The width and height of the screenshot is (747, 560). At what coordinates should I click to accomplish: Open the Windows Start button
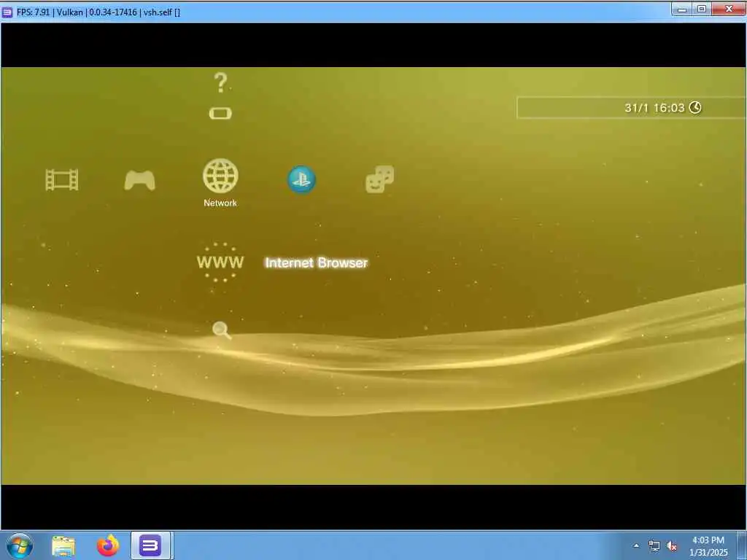(x=20, y=545)
